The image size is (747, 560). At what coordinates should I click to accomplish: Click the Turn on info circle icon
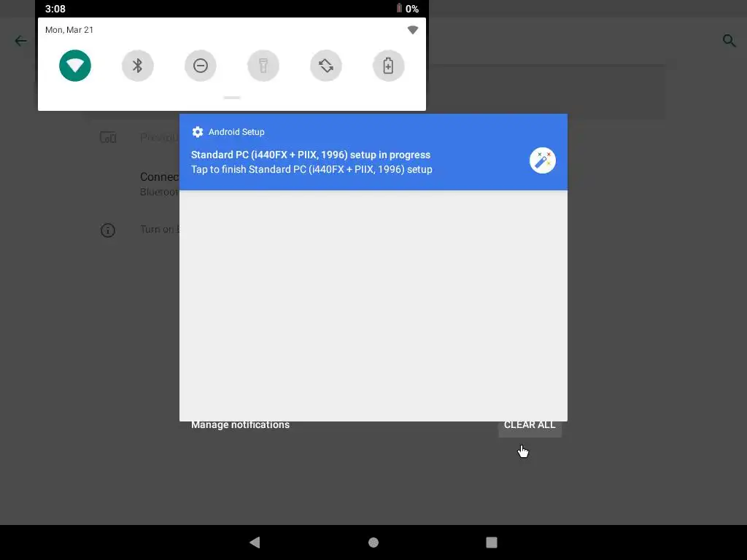[x=108, y=230]
